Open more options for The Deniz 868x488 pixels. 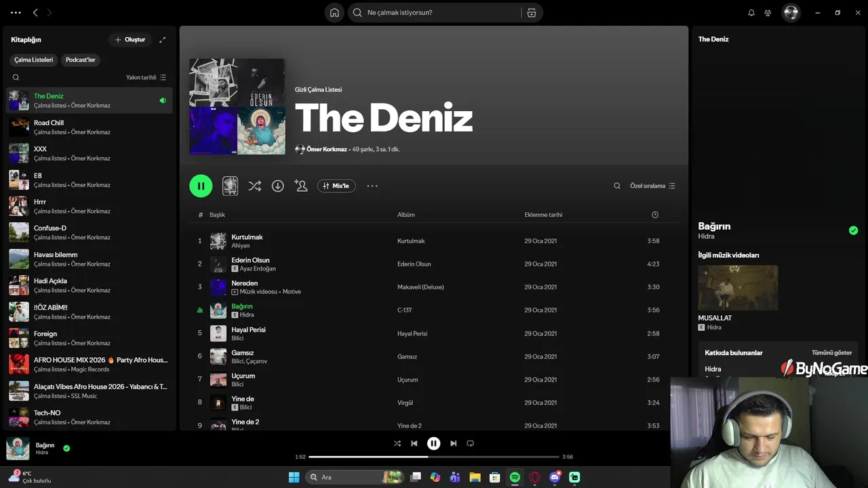pos(372,186)
